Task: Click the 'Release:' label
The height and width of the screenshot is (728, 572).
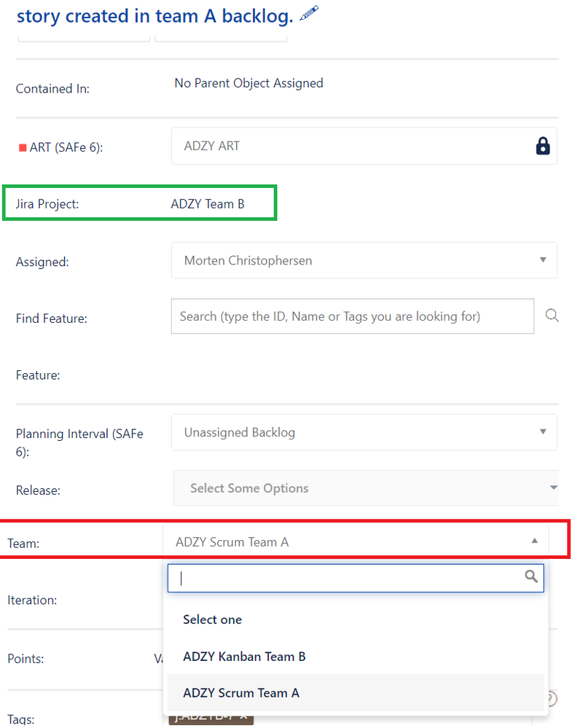Action: [38, 490]
